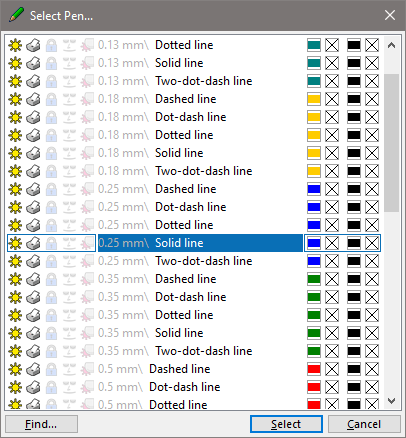Click pink new-viewport freeze icon on 0.18 mm Dotted line
Viewport: 406px width, 438px height.
87,135
